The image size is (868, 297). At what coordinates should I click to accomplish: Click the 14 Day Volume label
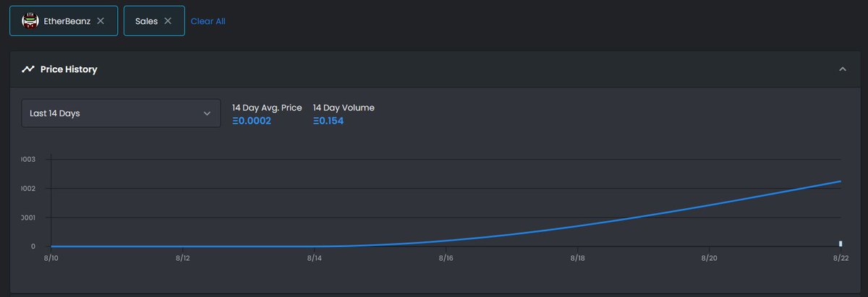click(x=344, y=108)
